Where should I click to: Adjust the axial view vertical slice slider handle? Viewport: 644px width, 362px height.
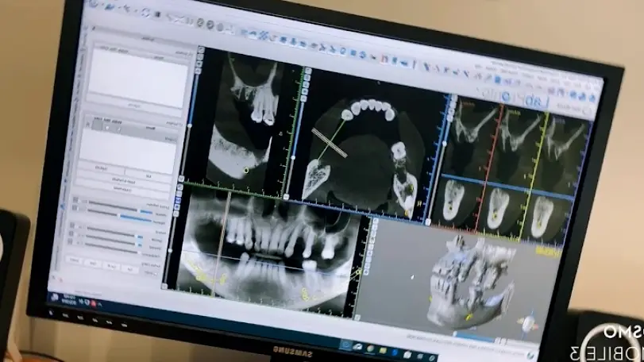(293, 157)
